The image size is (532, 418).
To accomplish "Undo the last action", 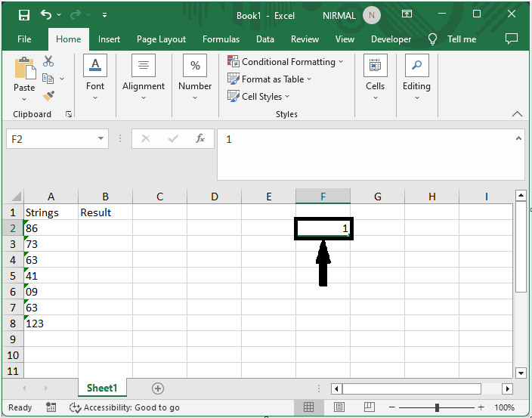I will (46, 14).
